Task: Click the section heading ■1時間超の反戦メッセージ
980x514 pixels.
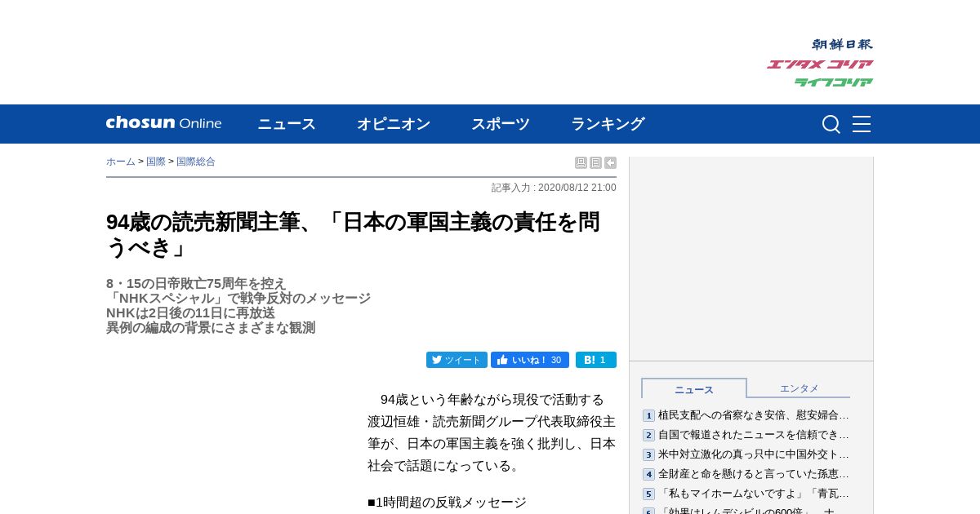Action: (x=447, y=503)
